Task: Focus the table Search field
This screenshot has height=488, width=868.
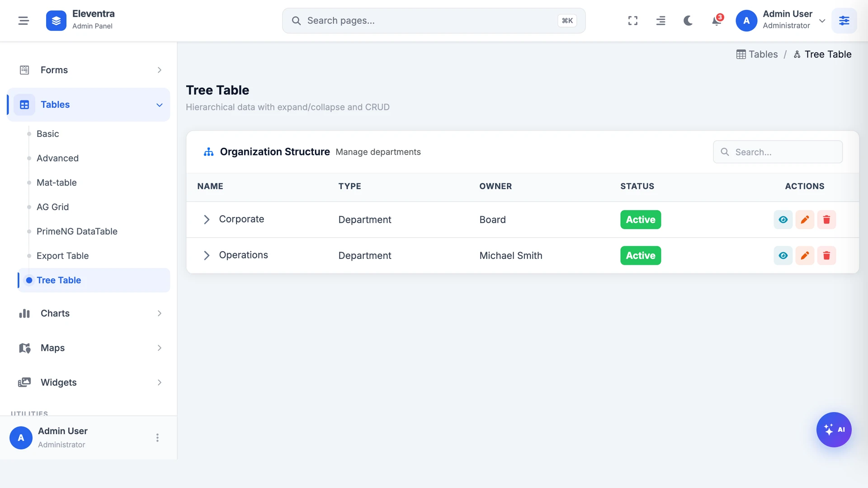Action: [778, 152]
